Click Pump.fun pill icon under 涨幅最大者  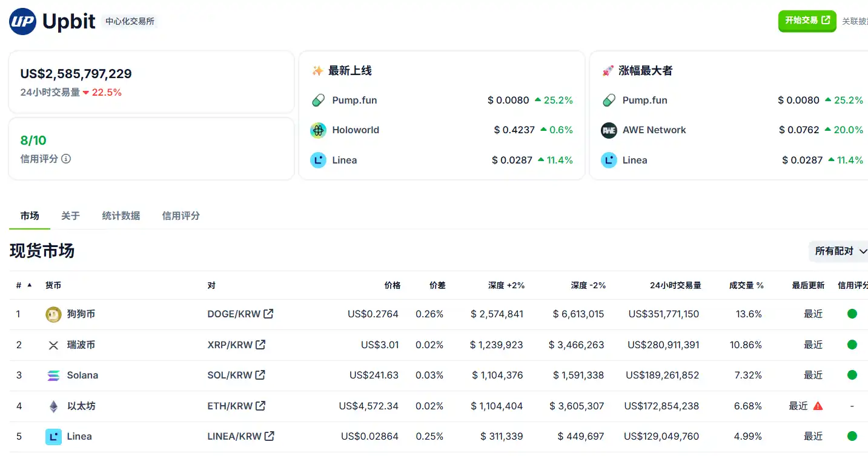point(609,100)
